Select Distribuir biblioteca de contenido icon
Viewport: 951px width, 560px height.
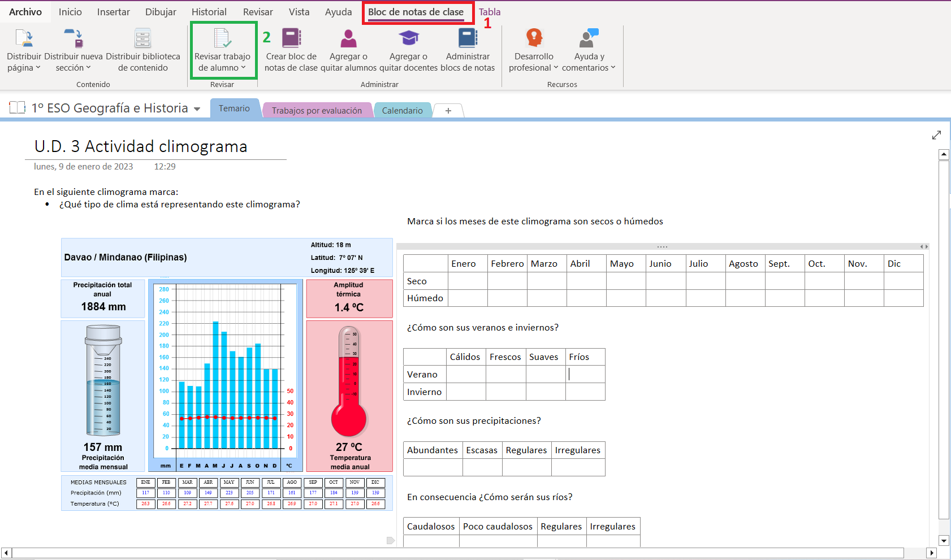click(142, 39)
